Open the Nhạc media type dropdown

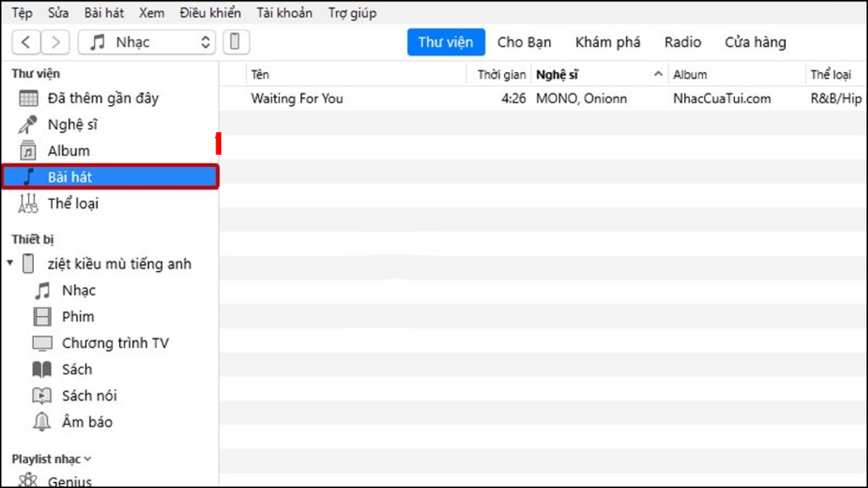(x=146, y=42)
